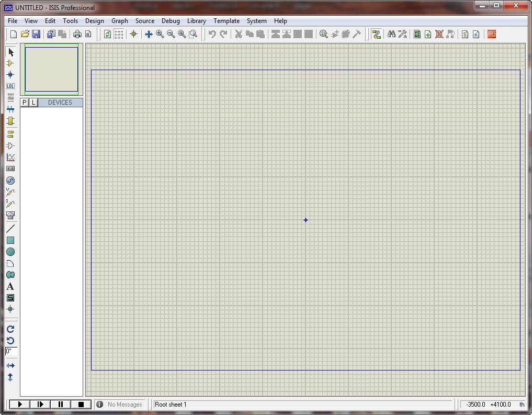This screenshot has height=415, width=532.
Task: Create a new design file
Action: (x=14, y=34)
